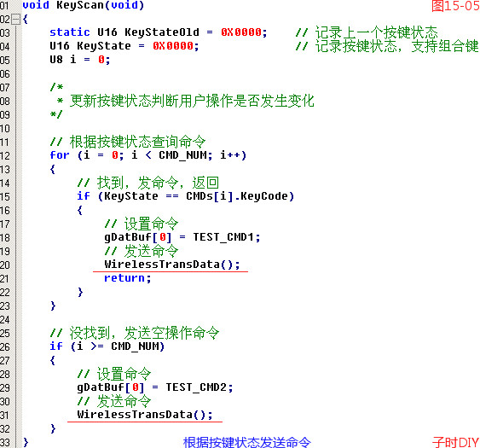Image resolution: width=480 pixels, height=448 pixels.
Task: Click the U8 i declaration on line 05
Action: [x=80, y=60]
